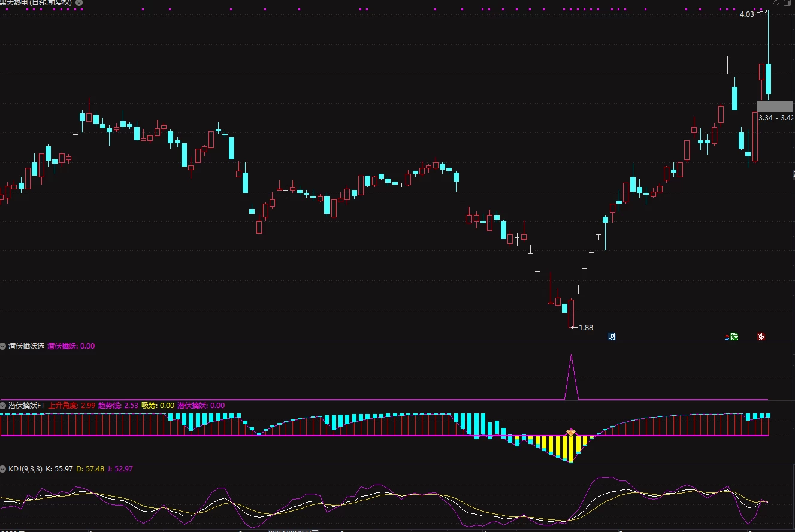The height and width of the screenshot is (532, 795).
Task: Click the KDJ(9,3,3) indicator label
Action: (25, 469)
